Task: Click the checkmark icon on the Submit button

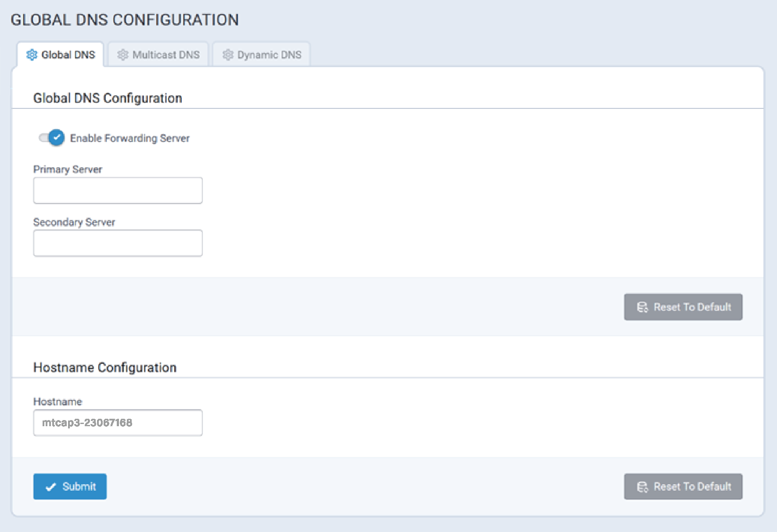Action: [x=51, y=487]
